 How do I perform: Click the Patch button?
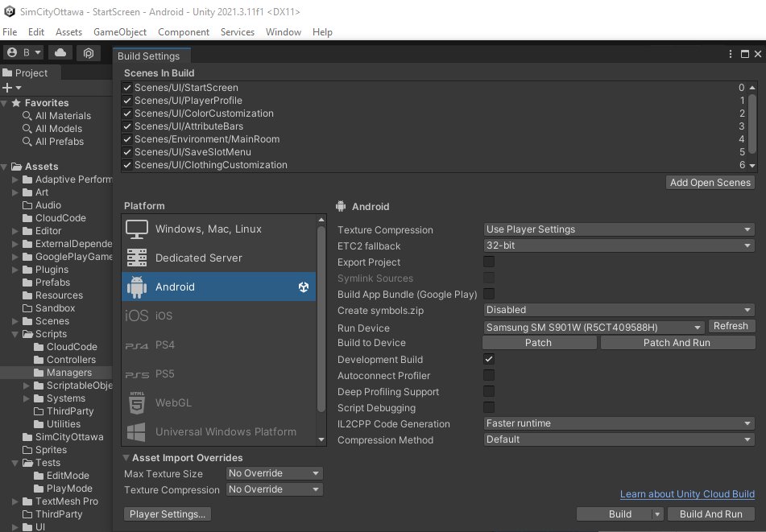click(x=539, y=343)
